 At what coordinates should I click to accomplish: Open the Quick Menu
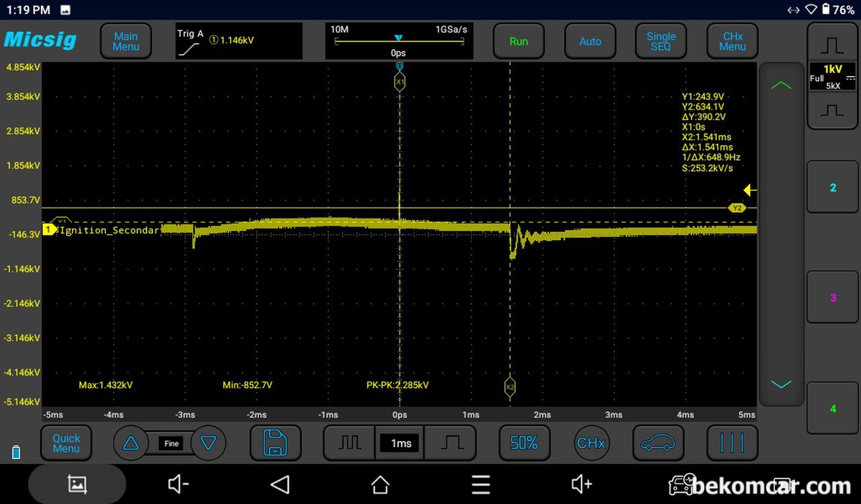click(x=66, y=444)
